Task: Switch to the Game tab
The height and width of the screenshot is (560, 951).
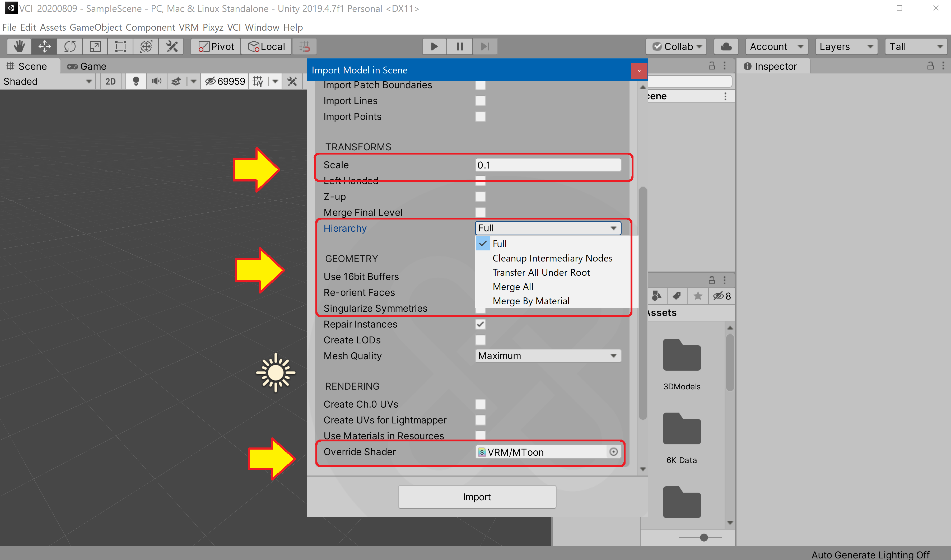Action: (x=87, y=66)
